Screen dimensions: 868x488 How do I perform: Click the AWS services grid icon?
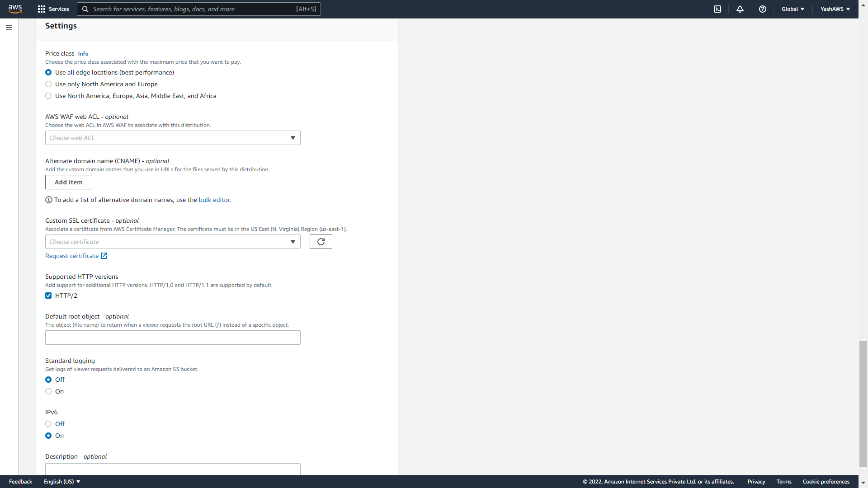41,9
